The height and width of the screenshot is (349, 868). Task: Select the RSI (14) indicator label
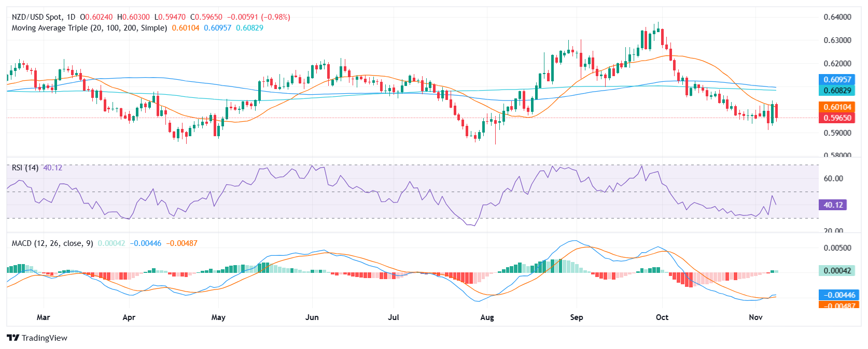25,168
